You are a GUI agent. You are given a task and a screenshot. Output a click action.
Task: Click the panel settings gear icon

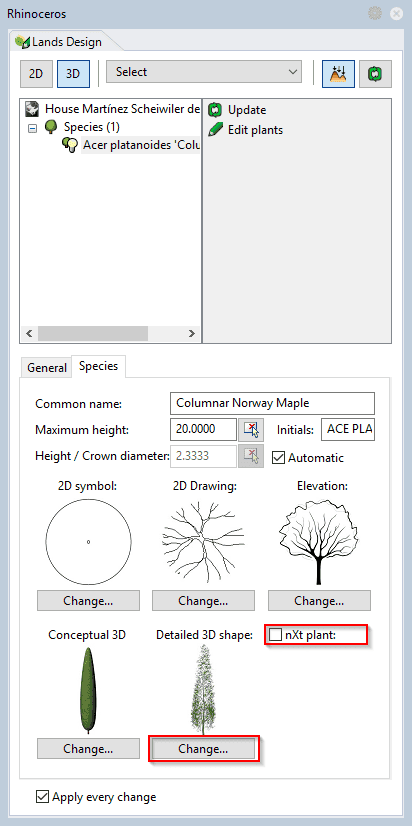tap(375, 14)
